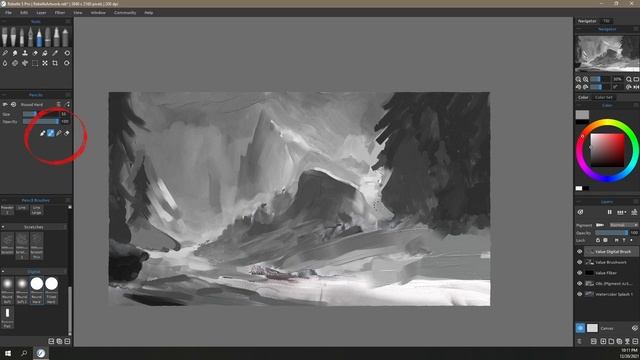The height and width of the screenshot is (360, 640).
Task: Select the Fixed Hard digital brush
Action: point(51,291)
